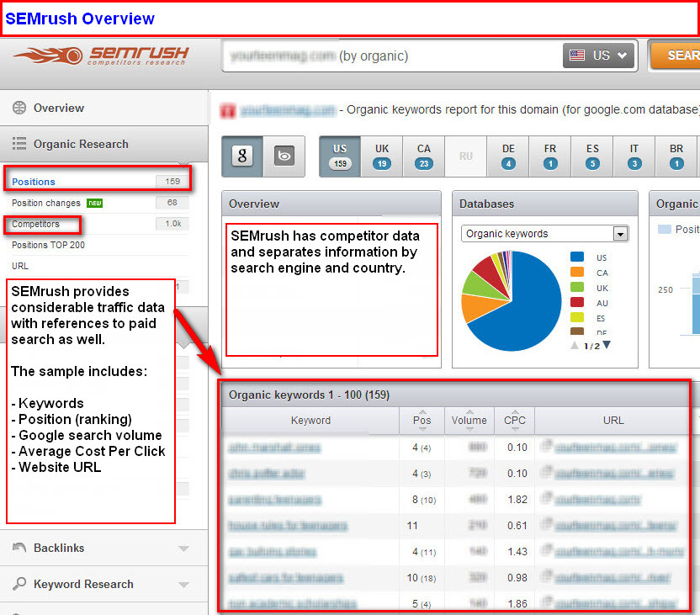This screenshot has width=700, height=615.
Task: Click the keyword link in the 0.98 CPC row
Action: click(x=286, y=578)
